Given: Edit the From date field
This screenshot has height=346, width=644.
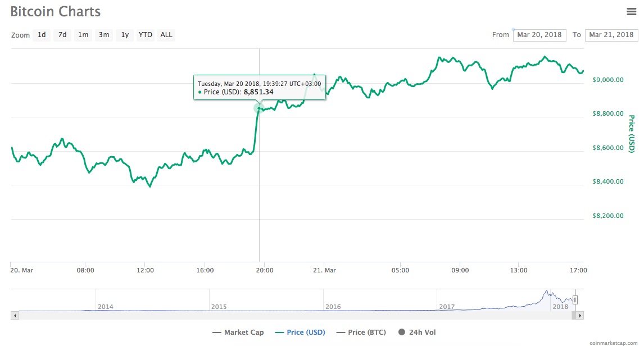Looking at the screenshot, I should tap(539, 35).
